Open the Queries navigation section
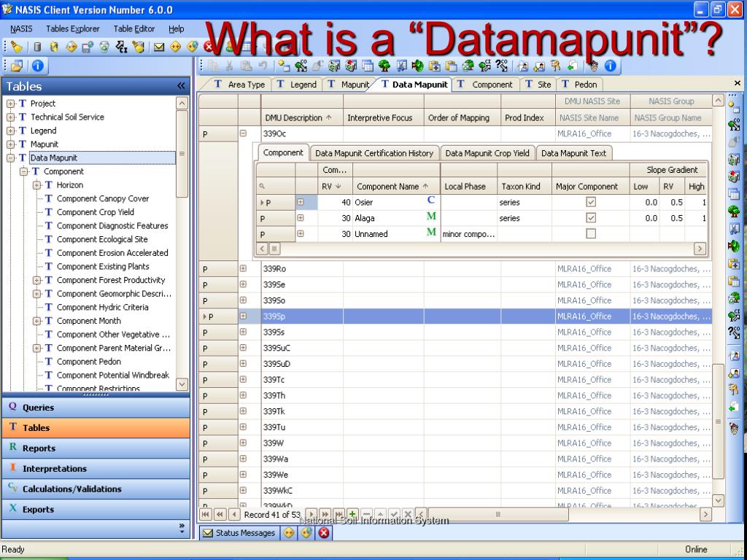The width and height of the screenshot is (747, 560). 96,407
